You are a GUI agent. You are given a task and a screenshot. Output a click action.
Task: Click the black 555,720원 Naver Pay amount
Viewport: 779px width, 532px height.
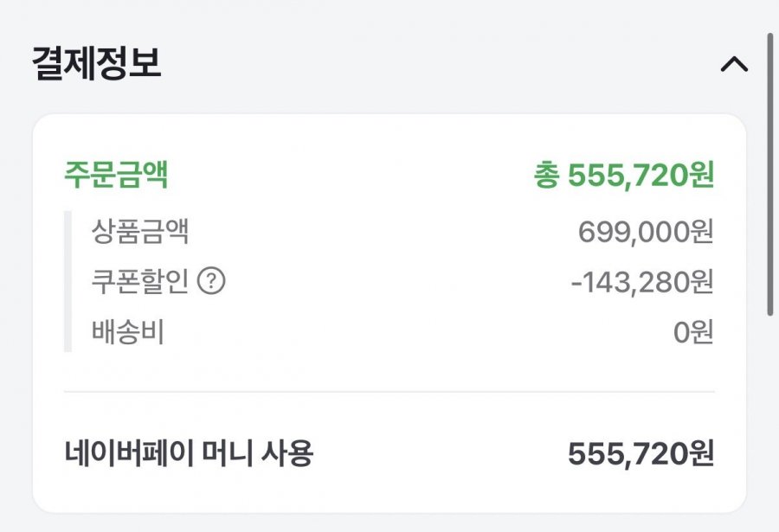(641, 453)
